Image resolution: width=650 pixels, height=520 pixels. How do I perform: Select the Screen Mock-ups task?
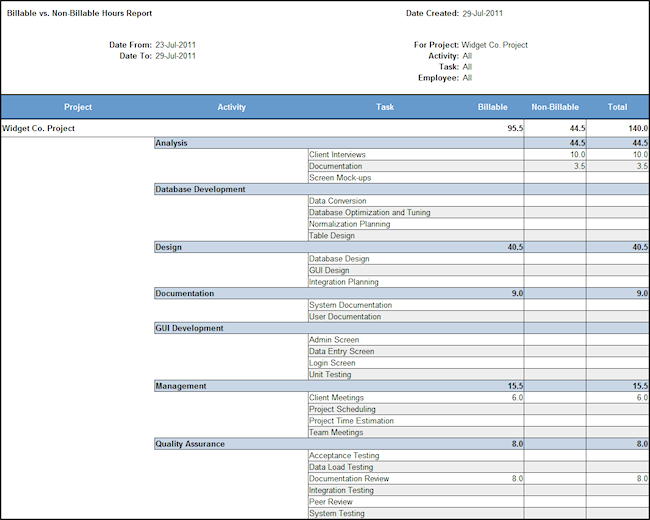pyautogui.click(x=340, y=178)
